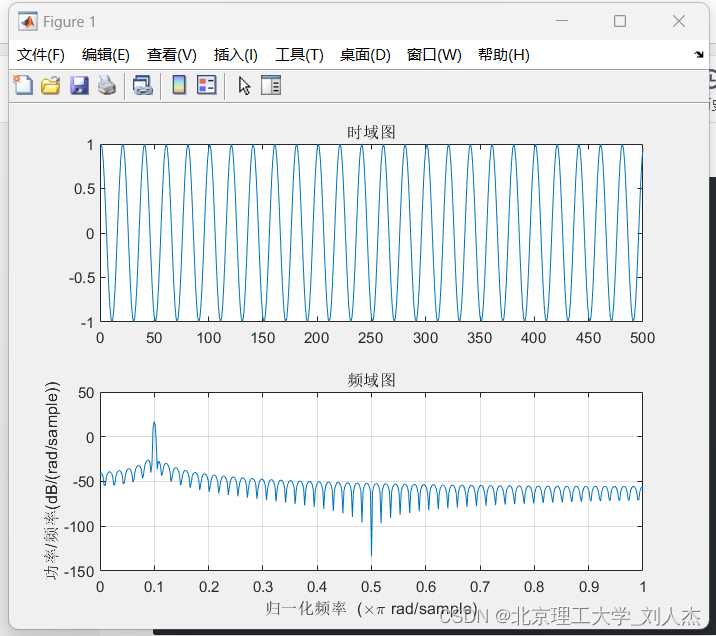The image size is (716, 636).
Task: Open the 文件(F) menu
Action: point(41,55)
